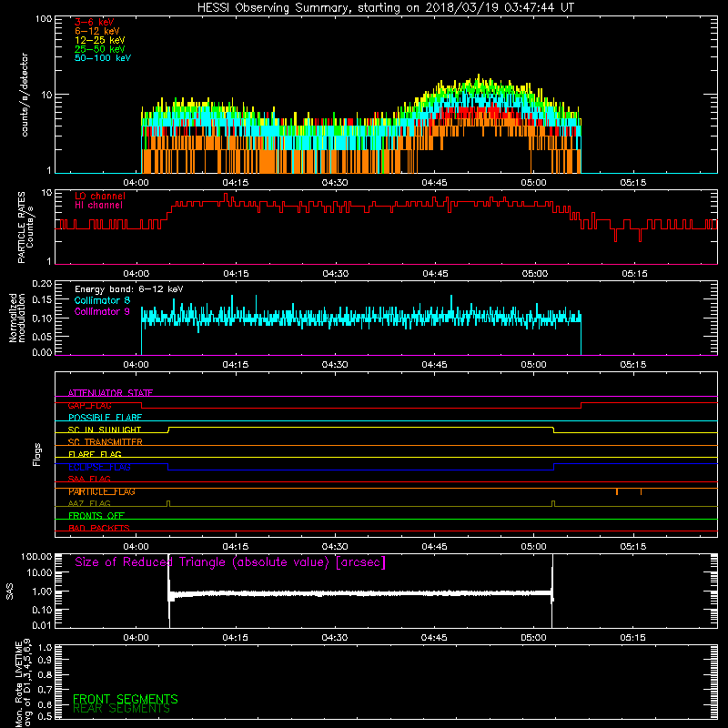Click 05:00 tick label under the SAS panel
The image size is (728, 728).
pos(534,638)
